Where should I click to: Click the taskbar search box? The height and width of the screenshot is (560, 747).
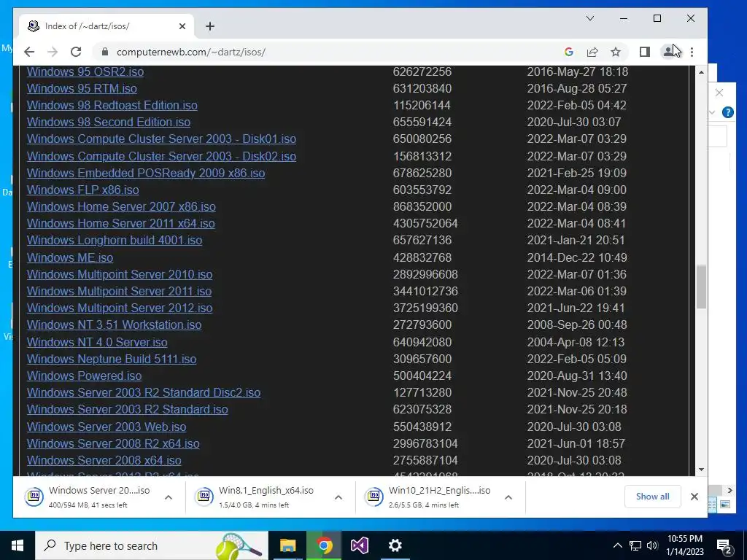click(152, 545)
